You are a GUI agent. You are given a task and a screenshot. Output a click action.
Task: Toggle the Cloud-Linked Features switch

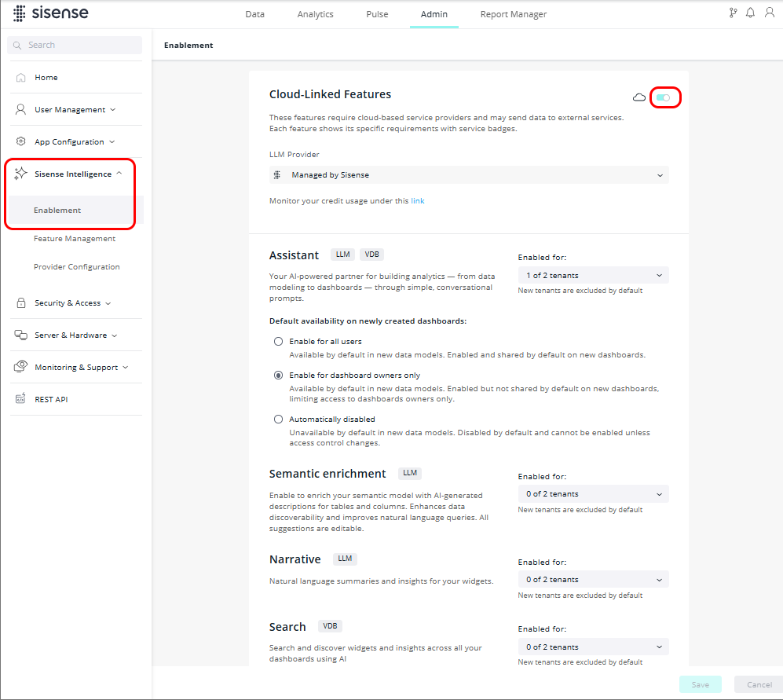[663, 97]
